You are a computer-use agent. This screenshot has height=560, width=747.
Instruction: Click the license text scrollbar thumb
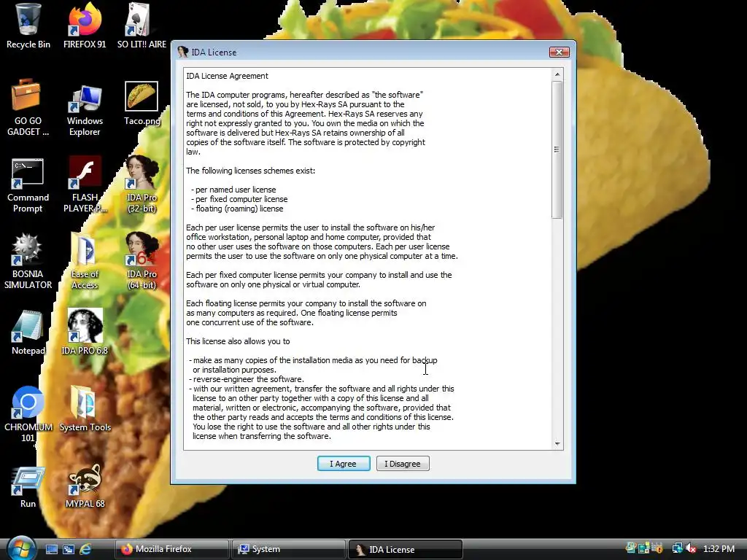tap(557, 149)
